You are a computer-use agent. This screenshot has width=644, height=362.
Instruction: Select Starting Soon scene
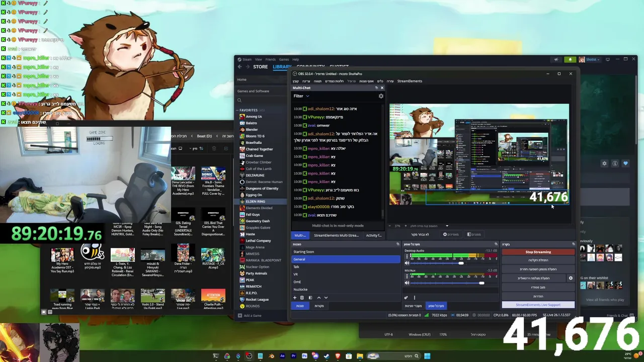coord(346,252)
